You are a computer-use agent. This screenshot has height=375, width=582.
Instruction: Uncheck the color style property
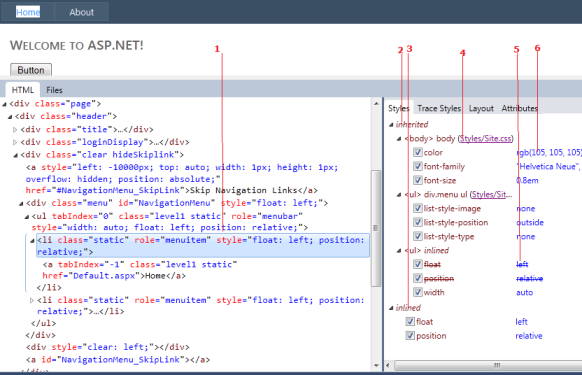pos(418,152)
